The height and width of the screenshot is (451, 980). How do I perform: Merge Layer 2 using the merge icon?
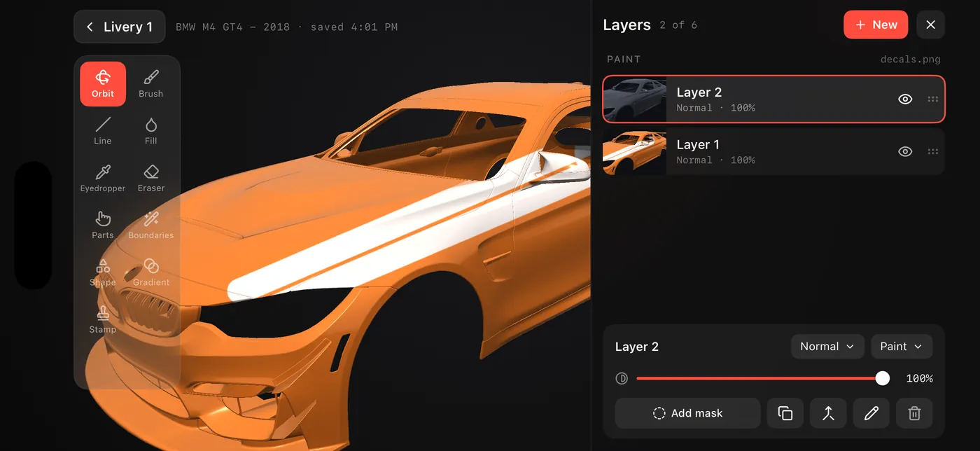pyautogui.click(x=828, y=413)
